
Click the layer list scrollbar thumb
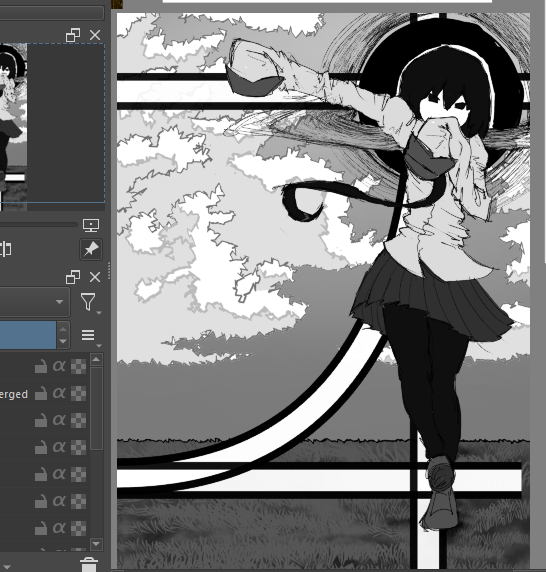point(96,409)
